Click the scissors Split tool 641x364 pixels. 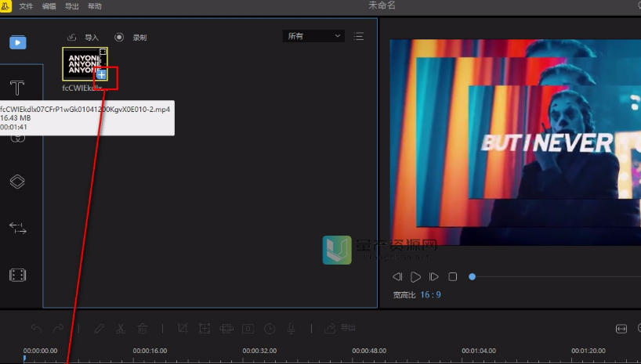tap(121, 328)
